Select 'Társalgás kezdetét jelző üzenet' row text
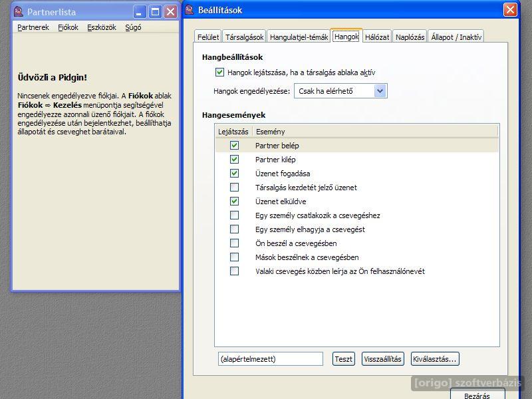Viewport: 532px width, 399px height. [x=306, y=188]
